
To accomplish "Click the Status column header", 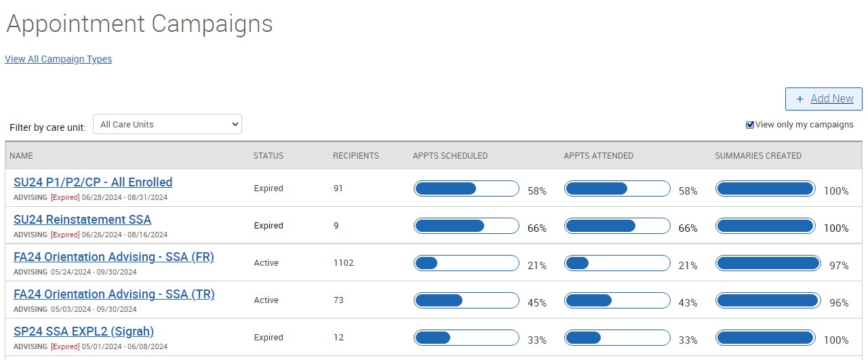I will [x=268, y=156].
